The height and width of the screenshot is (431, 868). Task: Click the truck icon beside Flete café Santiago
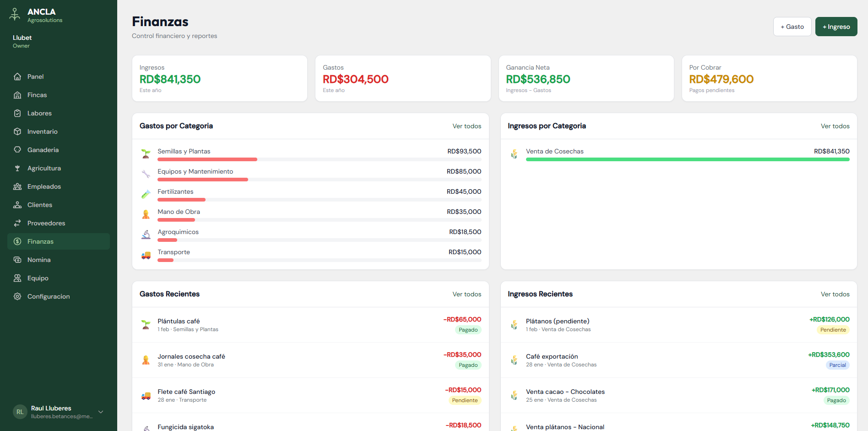point(146,396)
